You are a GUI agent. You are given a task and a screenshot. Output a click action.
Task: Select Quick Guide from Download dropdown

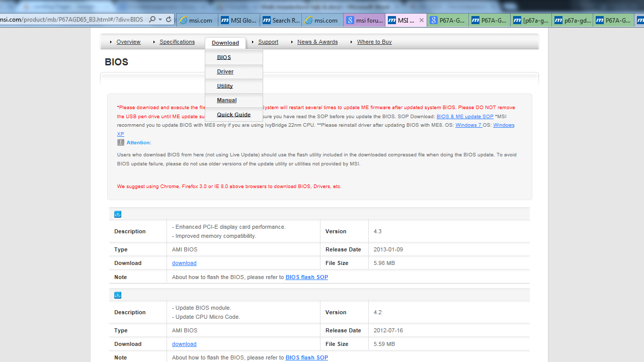(234, 115)
